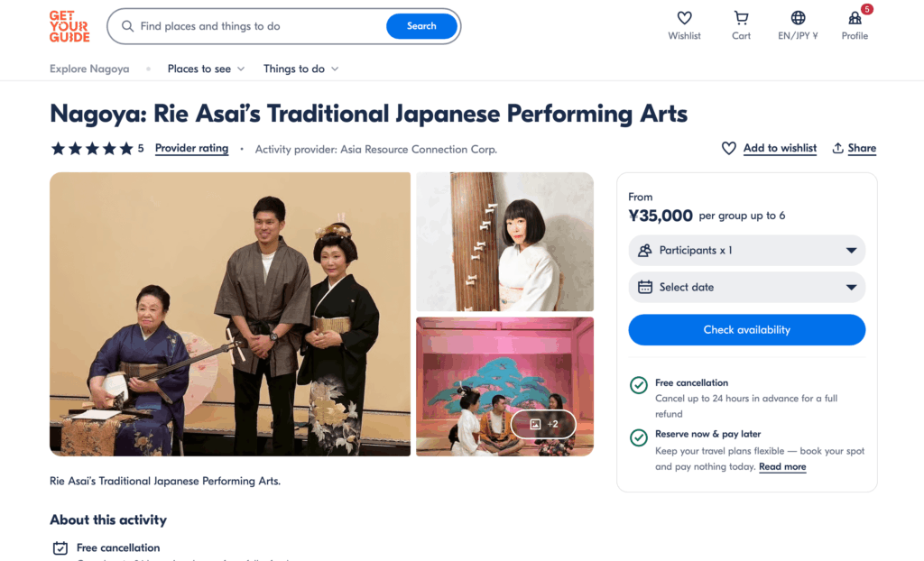Focus the Find places search field
This screenshot has height=561, width=924.
257,26
